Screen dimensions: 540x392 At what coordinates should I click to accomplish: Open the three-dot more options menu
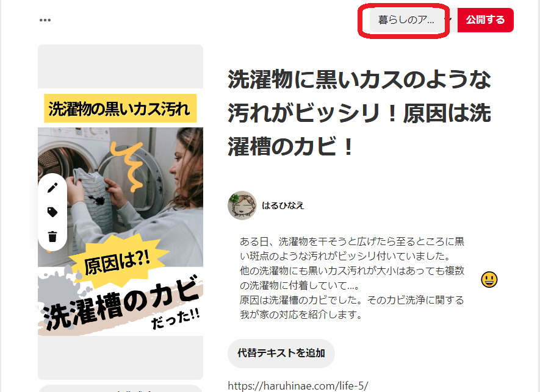coord(45,20)
